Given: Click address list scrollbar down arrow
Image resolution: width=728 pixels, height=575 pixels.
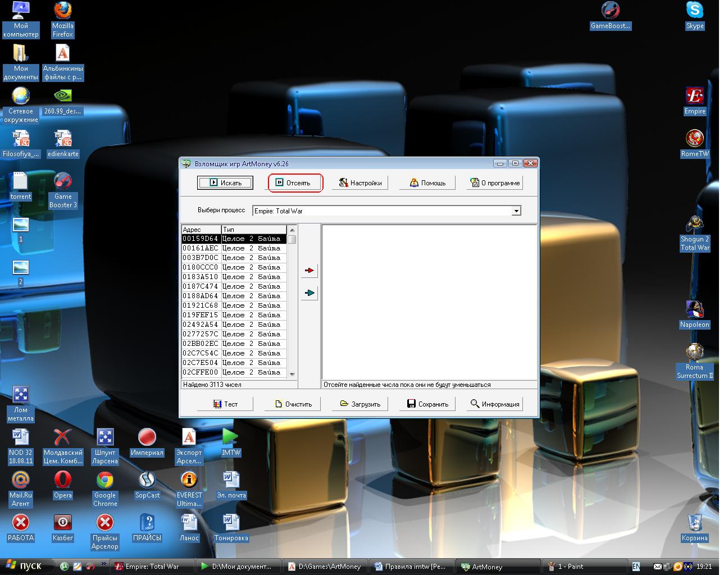Looking at the screenshot, I should [292, 374].
